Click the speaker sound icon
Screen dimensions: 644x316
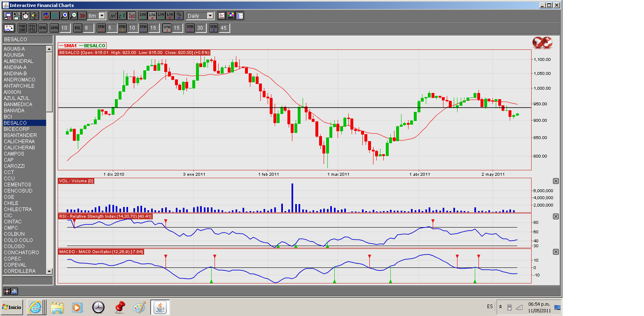point(35,16)
